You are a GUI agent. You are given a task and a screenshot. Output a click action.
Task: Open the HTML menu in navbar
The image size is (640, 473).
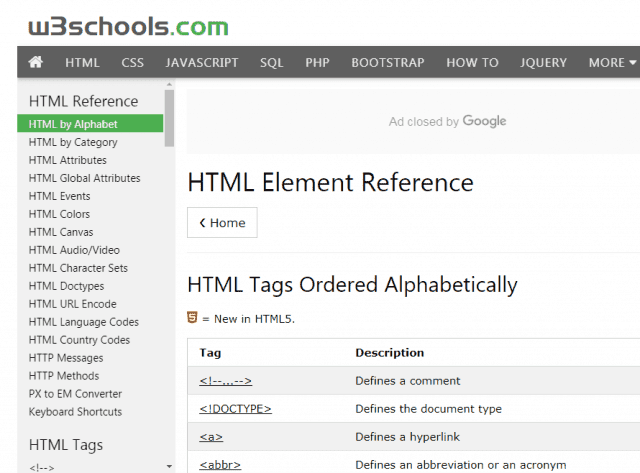(x=82, y=62)
